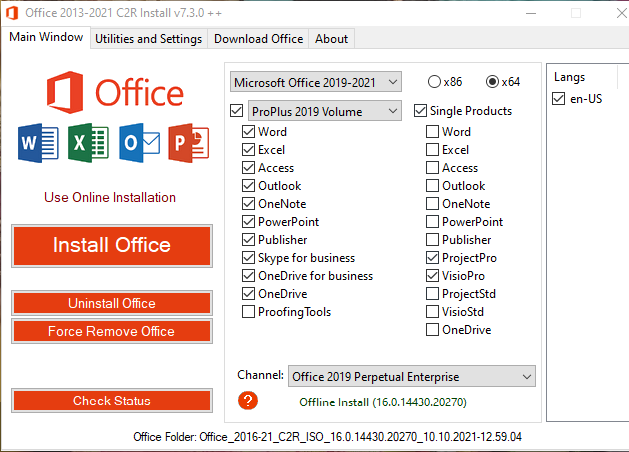Viewport: 629px width, 452px height.
Task: Uncheck PowerPoint in the ProPlus suite list
Action: (x=249, y=222)
